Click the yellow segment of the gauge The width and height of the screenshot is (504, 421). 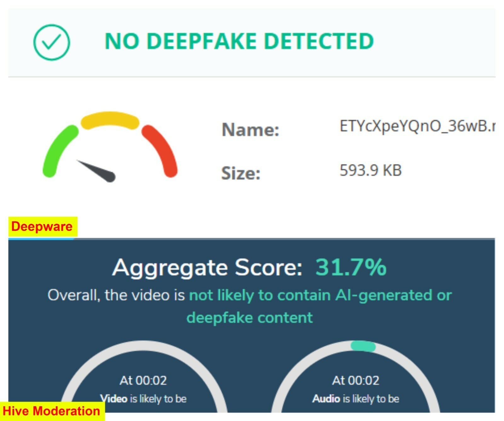click(110, 120)
